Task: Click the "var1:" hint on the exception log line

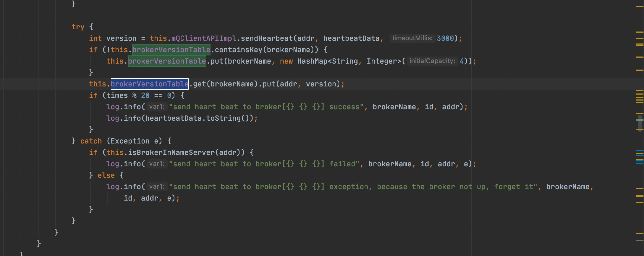Action: (x=157, y=186)
